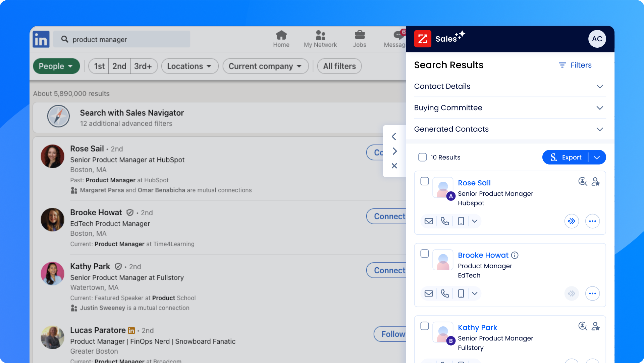Screen dimensions: 644x363
Task: Expand contact methods on Rose Sail card
Action: [475, 221]
